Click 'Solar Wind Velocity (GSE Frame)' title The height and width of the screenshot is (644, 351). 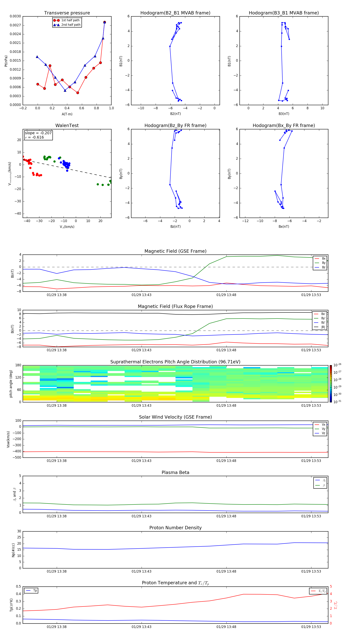175,417
